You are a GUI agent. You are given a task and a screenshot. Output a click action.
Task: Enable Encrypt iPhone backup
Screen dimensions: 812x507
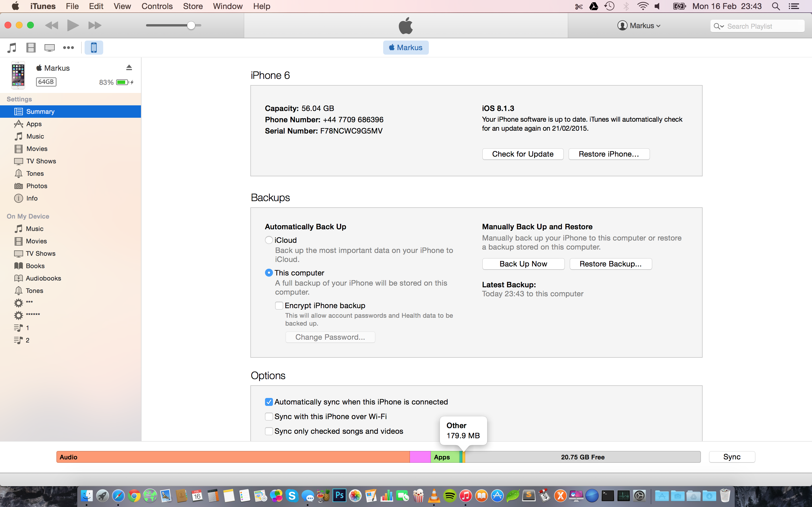279,306
